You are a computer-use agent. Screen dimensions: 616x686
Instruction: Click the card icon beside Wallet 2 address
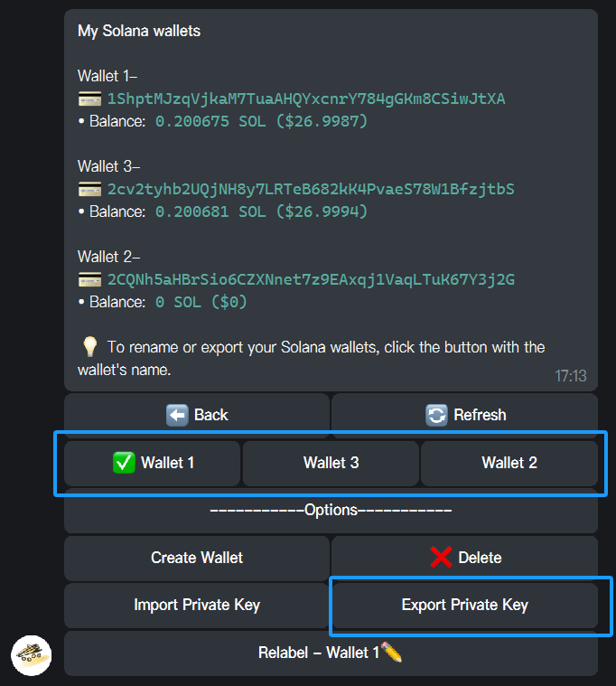pyautogui.click(x=89, y=279)
